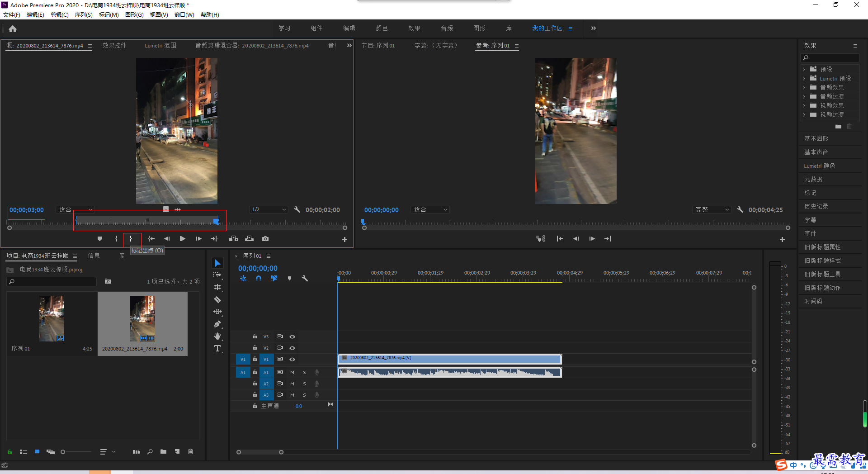This screenshot has height=474, width=868.
Task: Add a marker in the timeline header
Action: [289, 279]
